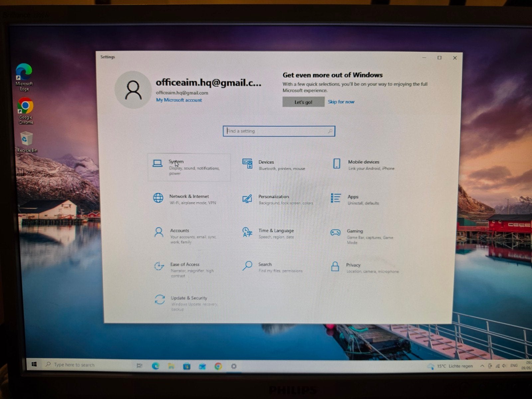Click the magnifier in Find a setting box
532x399 pixels.
[x=330, y=131]
